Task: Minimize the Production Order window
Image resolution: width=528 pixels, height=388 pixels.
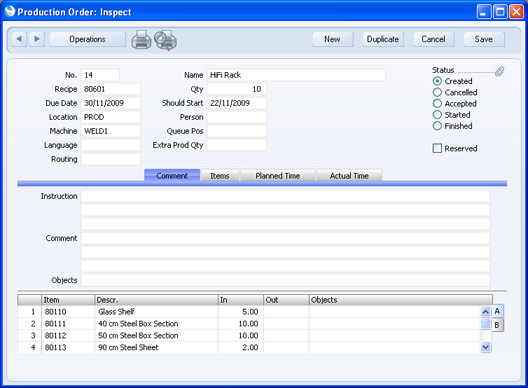Action: [484, 12]
